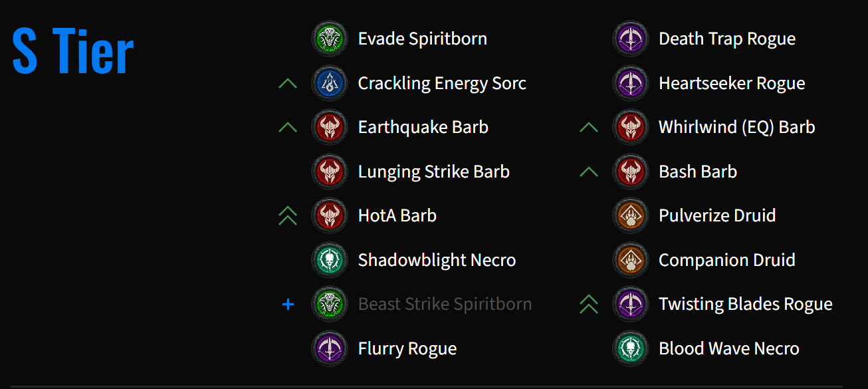Viewport: 868px width, 389px height.
Task: Open the Heartseeker Rogue build guide
Action: 732,83
